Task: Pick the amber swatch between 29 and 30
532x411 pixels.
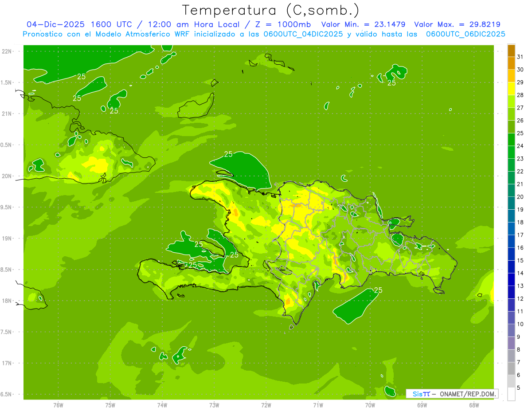Action: click(x=511, y=76)
